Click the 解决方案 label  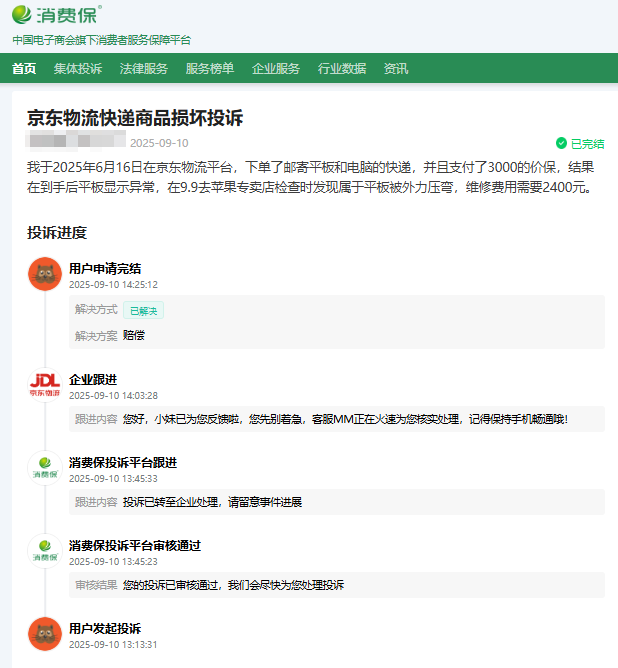pos(96,336)
